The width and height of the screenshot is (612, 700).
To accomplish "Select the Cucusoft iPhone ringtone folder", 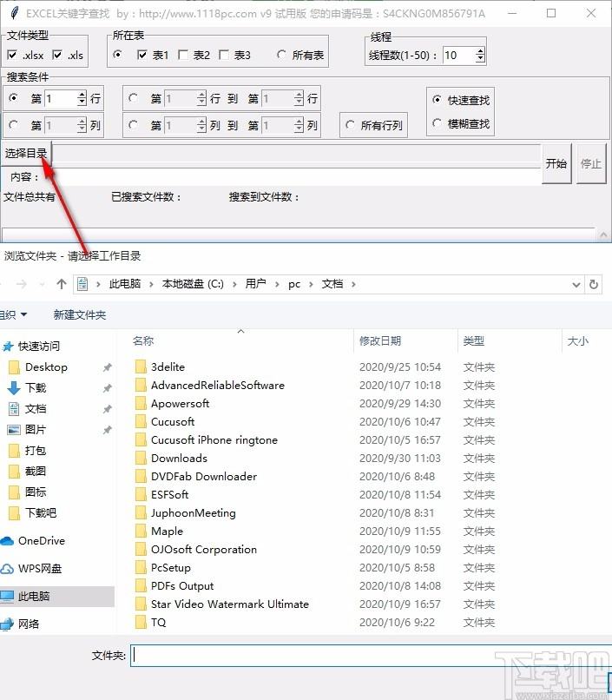I will (x=214, y=440).
